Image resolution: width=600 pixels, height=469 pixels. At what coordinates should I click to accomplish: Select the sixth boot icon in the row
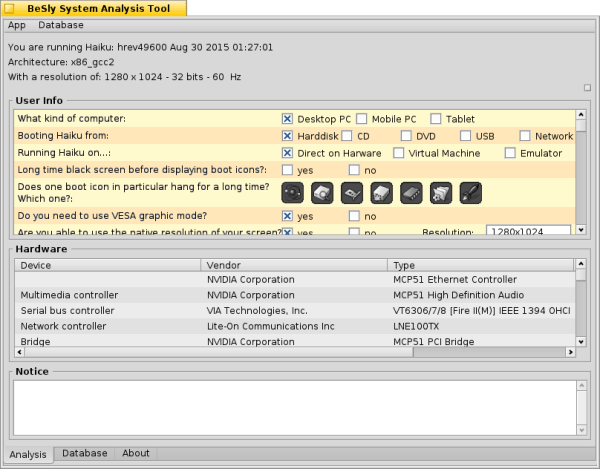click(x=441, y=193)
